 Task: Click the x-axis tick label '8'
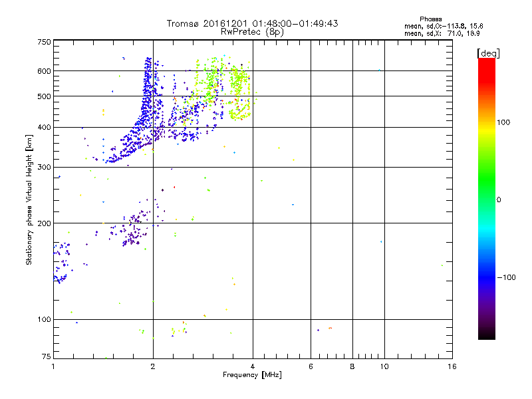coord(352,366)
